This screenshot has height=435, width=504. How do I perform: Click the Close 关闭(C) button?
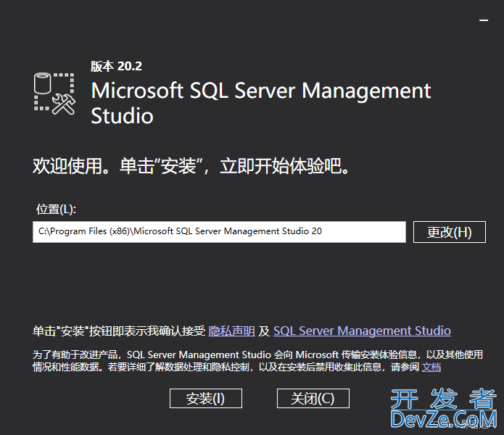(x=313, y=398)
